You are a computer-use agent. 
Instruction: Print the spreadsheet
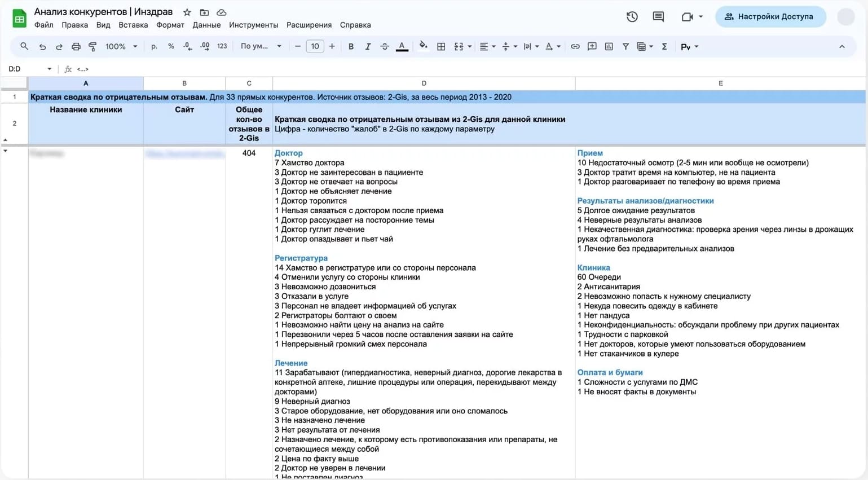76,47
